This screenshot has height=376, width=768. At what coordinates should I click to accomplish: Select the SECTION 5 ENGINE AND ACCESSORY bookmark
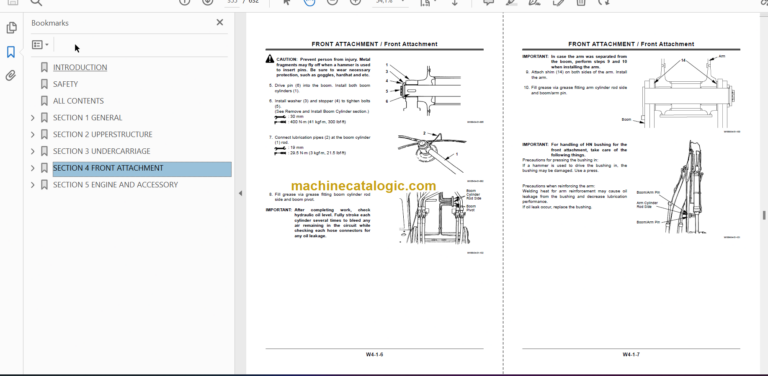(115, 185)
